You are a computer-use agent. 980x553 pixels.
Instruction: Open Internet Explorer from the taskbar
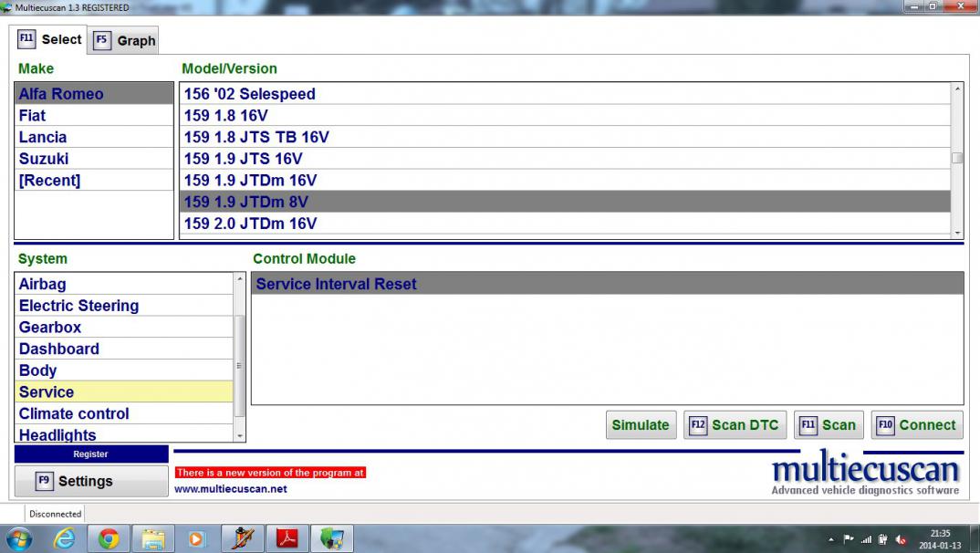[65, 538]
